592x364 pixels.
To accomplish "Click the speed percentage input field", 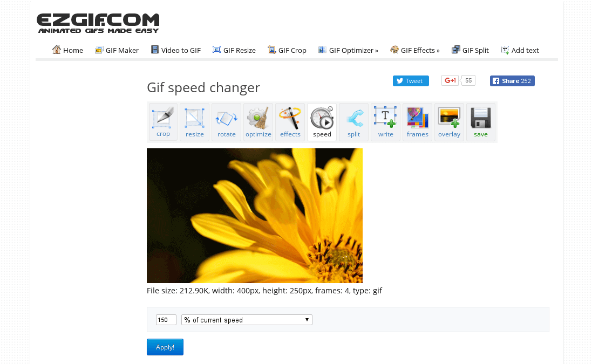I will point(166,319).
